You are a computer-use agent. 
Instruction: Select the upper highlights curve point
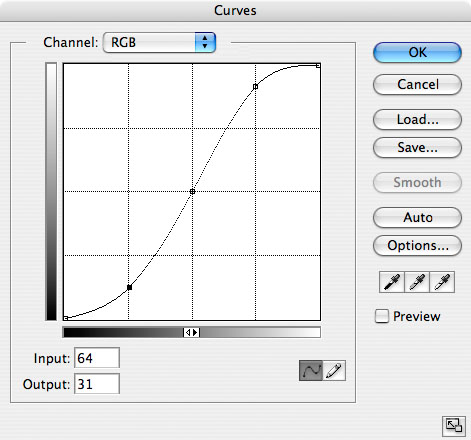[255, 87]
